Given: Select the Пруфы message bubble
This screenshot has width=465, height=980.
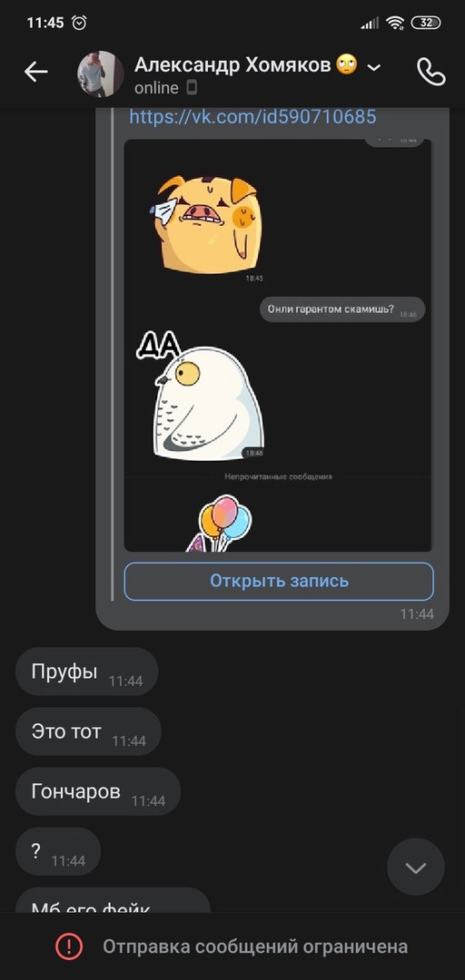Looking at the screenshot, I should tap(86, 671).
